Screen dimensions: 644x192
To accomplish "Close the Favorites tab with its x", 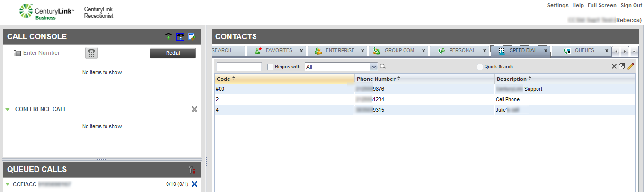I will 301,51.
